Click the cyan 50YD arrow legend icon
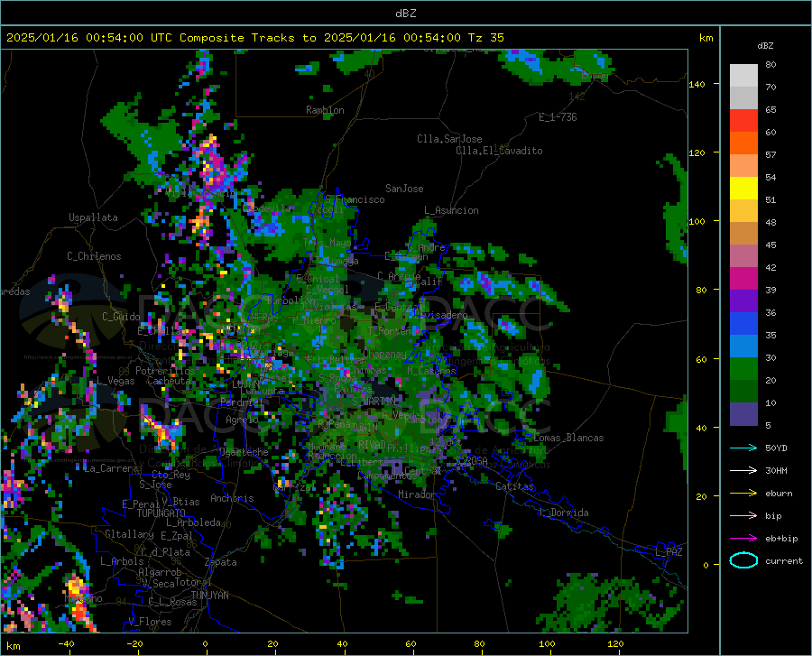The height and width of the screenshot is (656, 812). tap(743, 448)
